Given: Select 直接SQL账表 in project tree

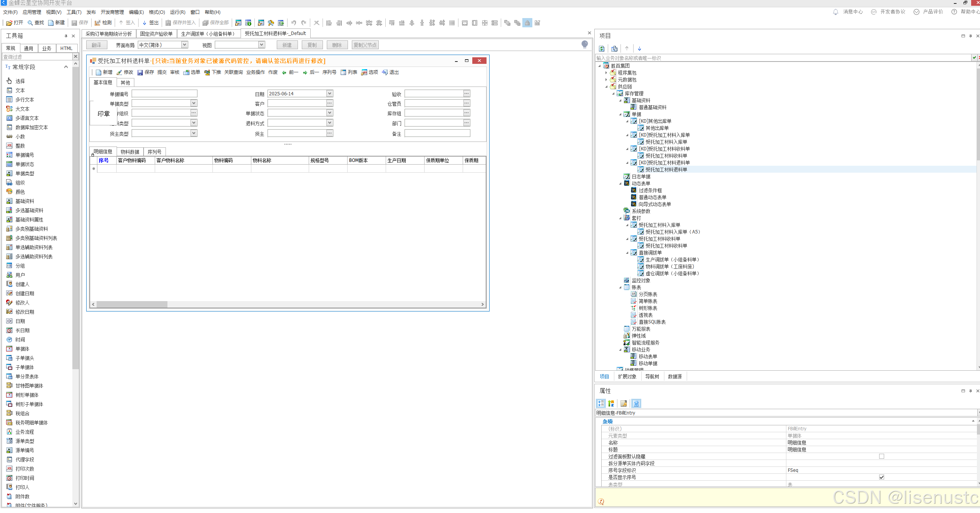Looking at the screenshot, I should tap(652, 322).
